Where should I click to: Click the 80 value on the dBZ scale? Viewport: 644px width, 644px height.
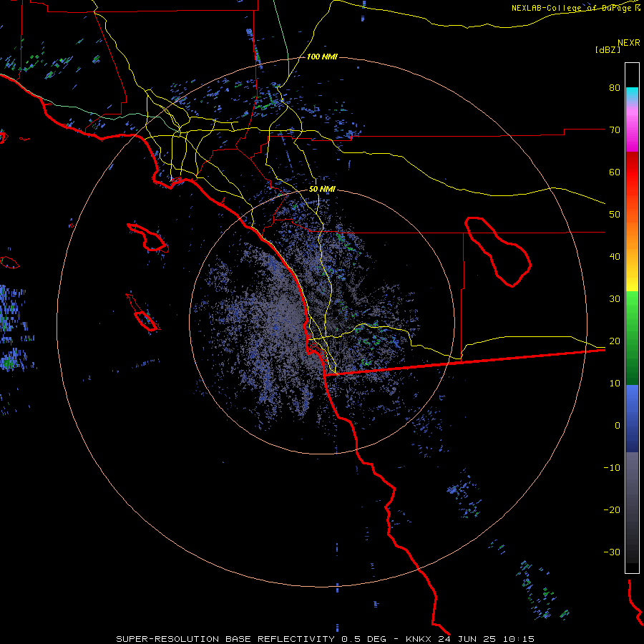[x=615, y=88]
